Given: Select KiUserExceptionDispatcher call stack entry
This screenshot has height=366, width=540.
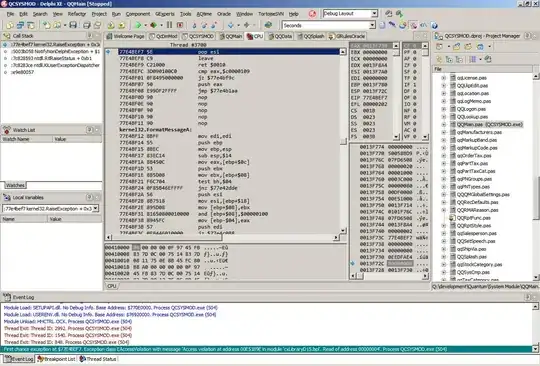Looking at the screenshot, I should (55, 65).
